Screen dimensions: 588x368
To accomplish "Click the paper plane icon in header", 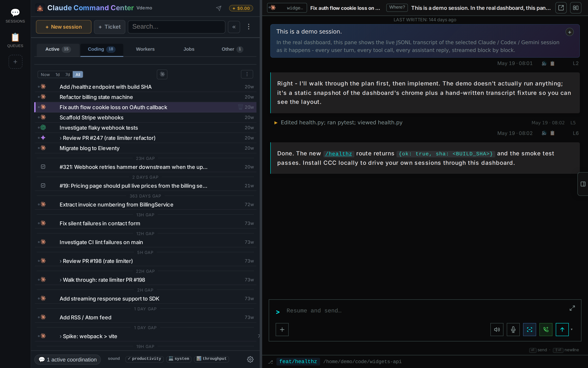I will [x=219, y=8].
